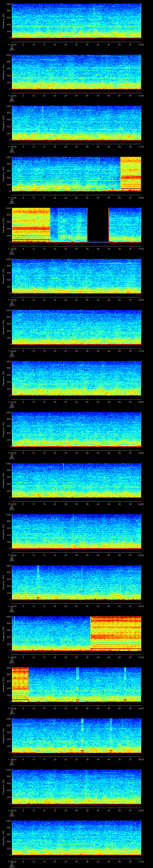Click the broadband pulse near 32s in 11:28 spectrogram
This screenshot has height=868, width=153.
(x=82, y=735)
